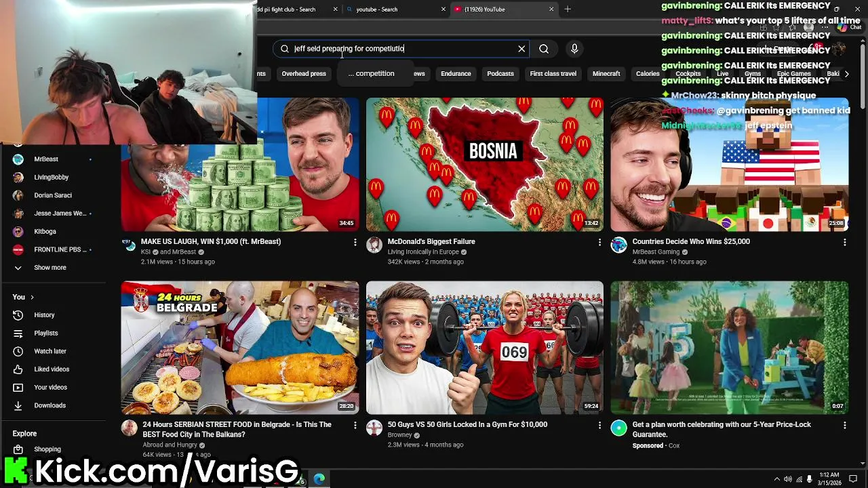The image size is (868, 488).
Task: Open 'MAKE US LAUGH, WIN $1,000' title link
Action: click(211, 241)
